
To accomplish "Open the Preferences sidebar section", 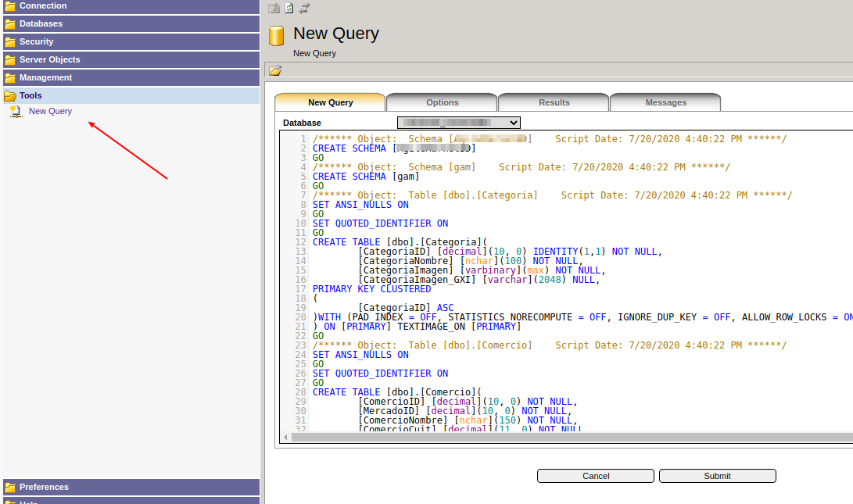I will tap(131, 487).
